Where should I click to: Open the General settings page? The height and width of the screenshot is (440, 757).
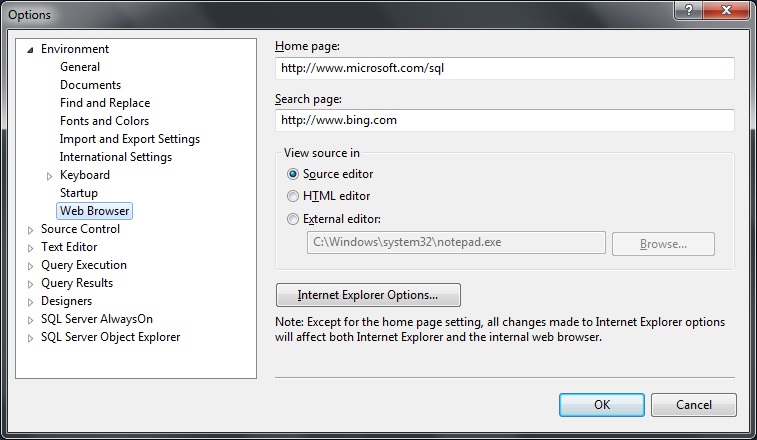click(80, 67)
